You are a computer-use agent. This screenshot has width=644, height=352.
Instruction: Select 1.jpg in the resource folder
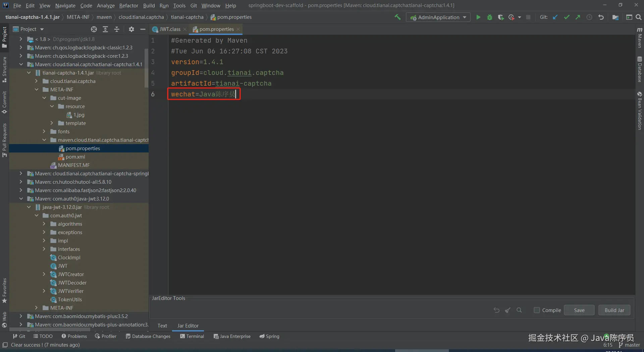(x=79, y=115)
